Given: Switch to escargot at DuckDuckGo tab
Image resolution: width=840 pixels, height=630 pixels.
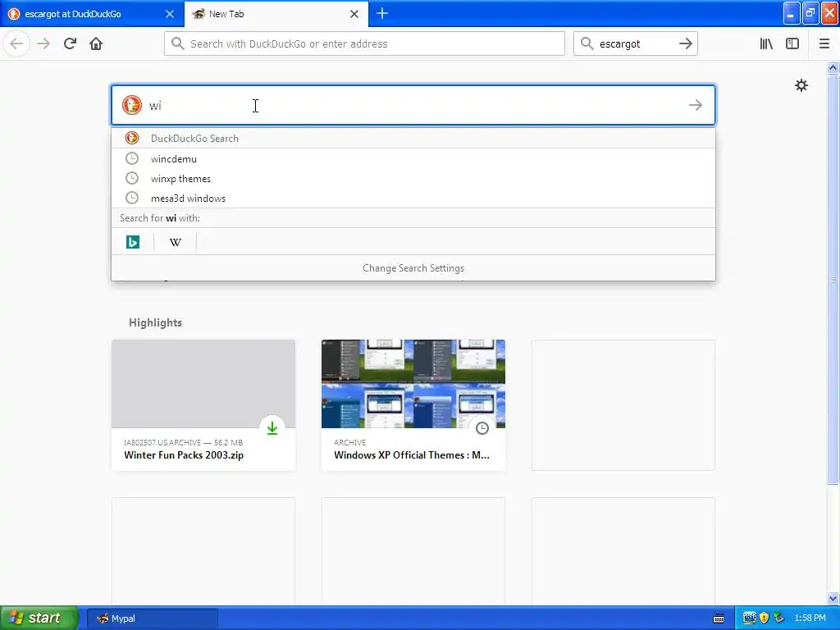Looking at the screenshot, I should click(x=91, y=14).
